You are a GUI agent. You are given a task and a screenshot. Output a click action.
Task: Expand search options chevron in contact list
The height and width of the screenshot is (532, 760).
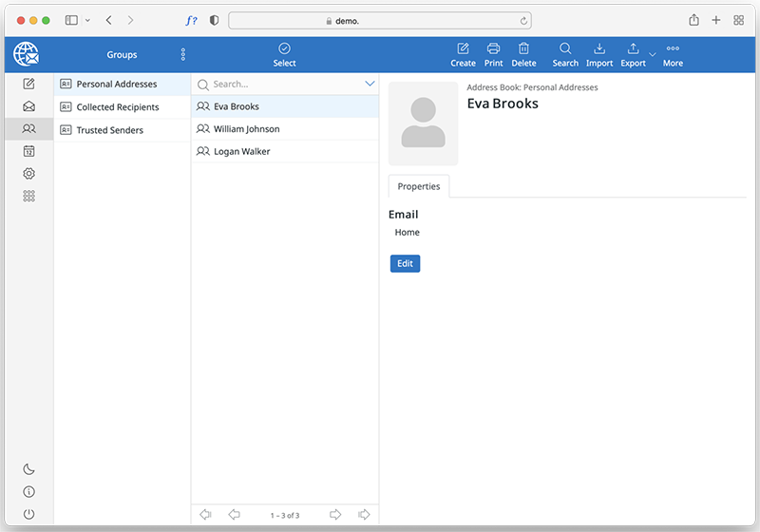click(370, 85)
